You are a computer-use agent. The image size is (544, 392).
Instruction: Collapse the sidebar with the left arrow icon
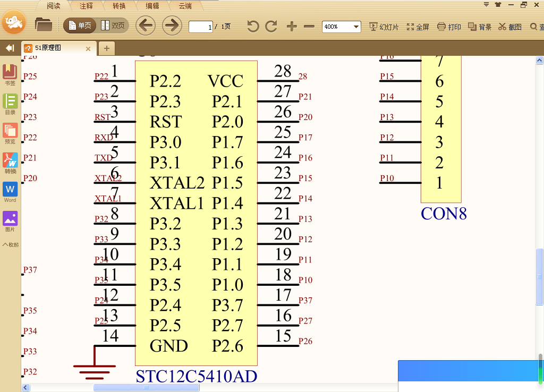pyautogui.click(x=10, y=48)
